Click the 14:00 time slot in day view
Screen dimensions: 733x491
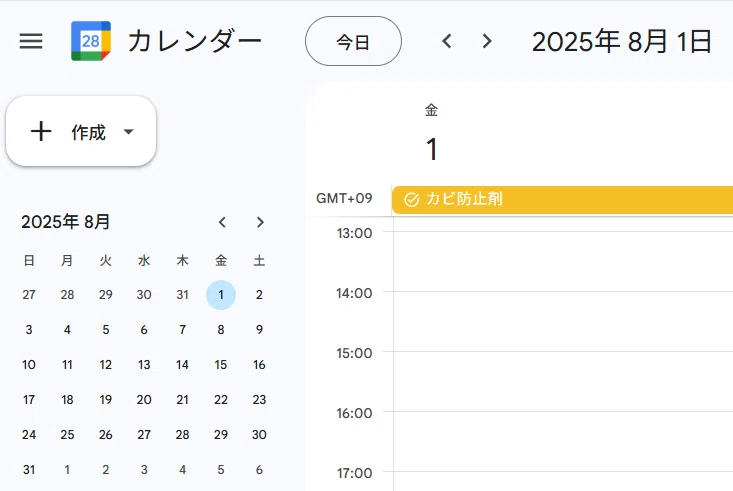563,321
